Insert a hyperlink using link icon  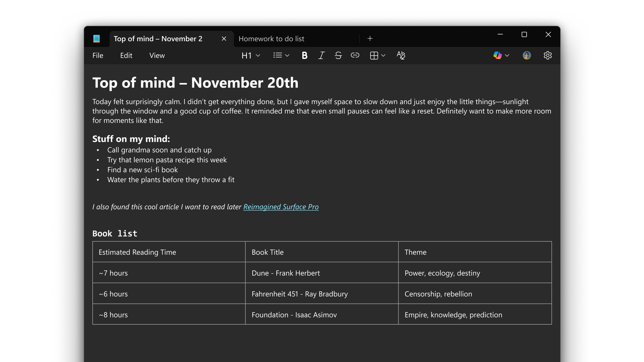(x=355, y=55)
